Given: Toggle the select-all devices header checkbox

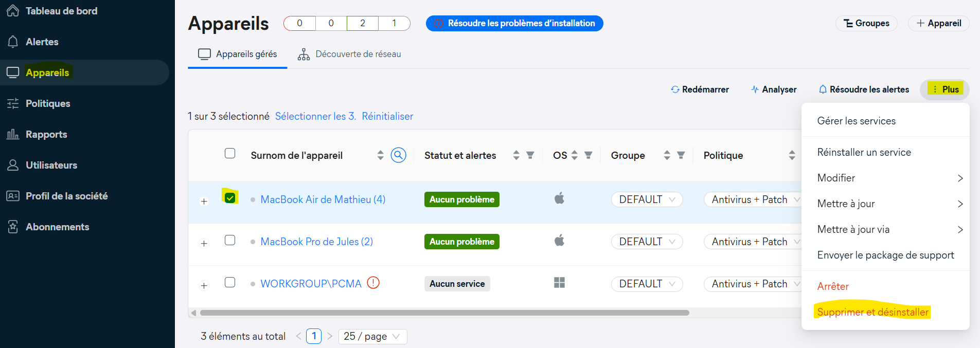Looking at the screenshot, I should pyautogui.click(x=230, y=153).
